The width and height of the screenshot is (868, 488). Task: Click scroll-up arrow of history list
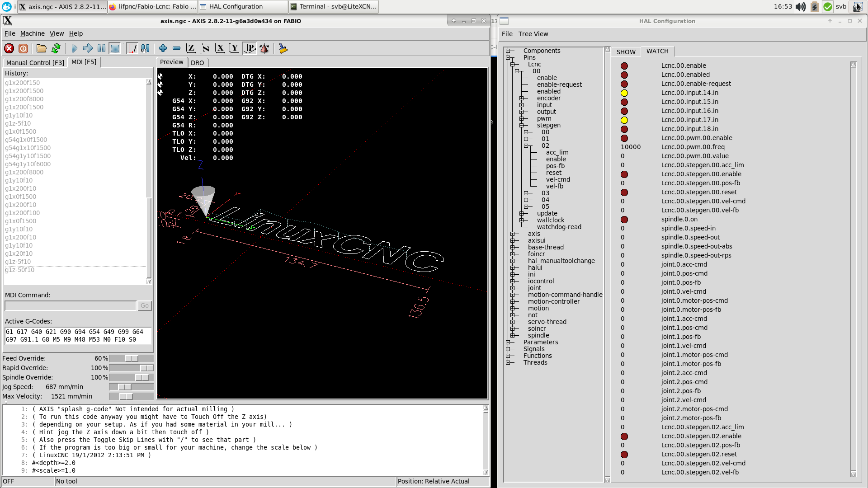click(x=149, y=82)
